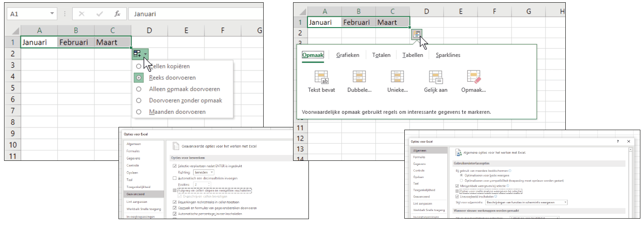Click the formula bar cancel (X) icon
This screenshot has width=644, height=225.
point(81,14)
